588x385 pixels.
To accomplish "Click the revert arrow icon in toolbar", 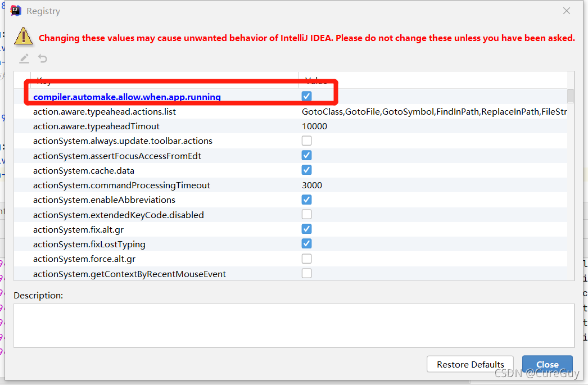I will pos(43,58).
